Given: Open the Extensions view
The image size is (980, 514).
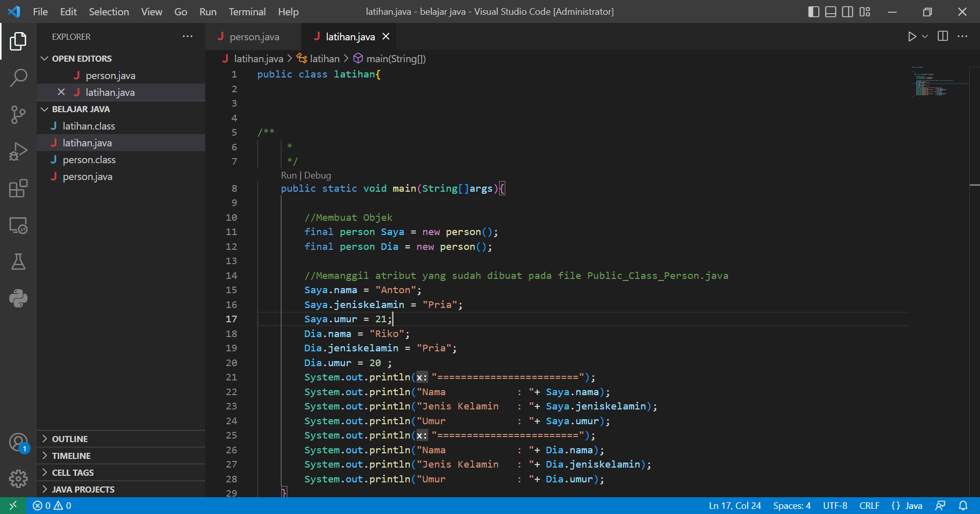Looking at the screenshot, I should tap(18, 188).
